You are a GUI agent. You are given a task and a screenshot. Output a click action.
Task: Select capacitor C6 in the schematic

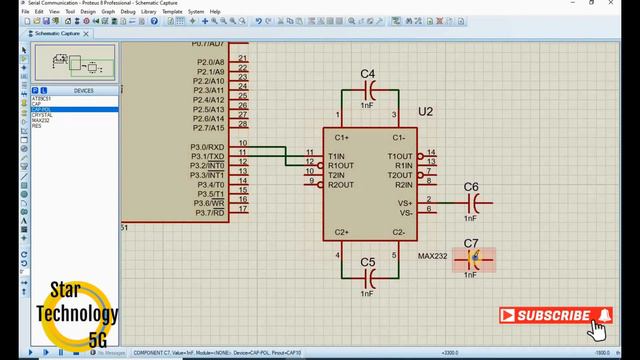473,203
